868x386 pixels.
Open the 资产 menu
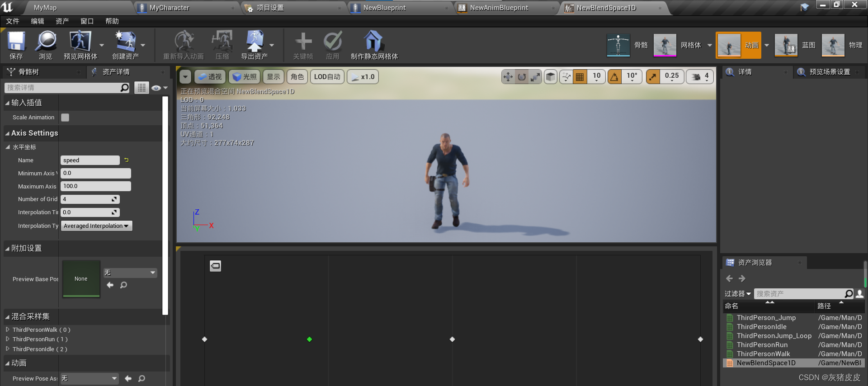tap(62, 21)
